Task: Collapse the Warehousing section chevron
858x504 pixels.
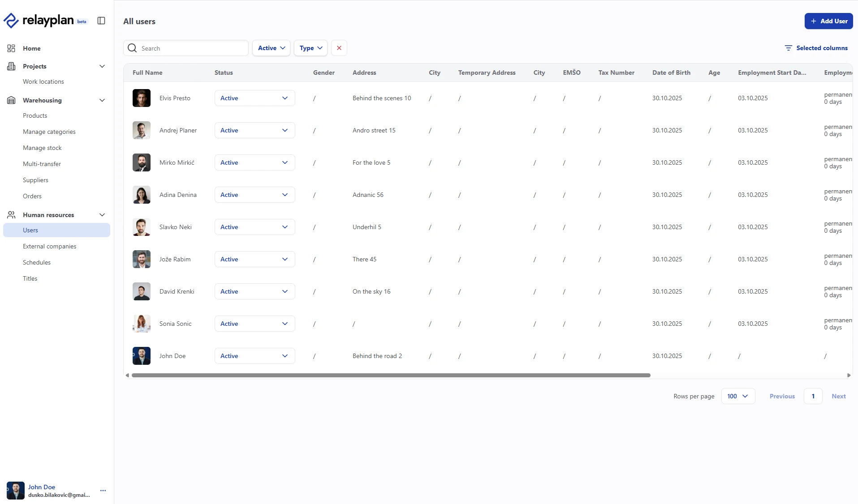Action: click(x=102, y=100)
